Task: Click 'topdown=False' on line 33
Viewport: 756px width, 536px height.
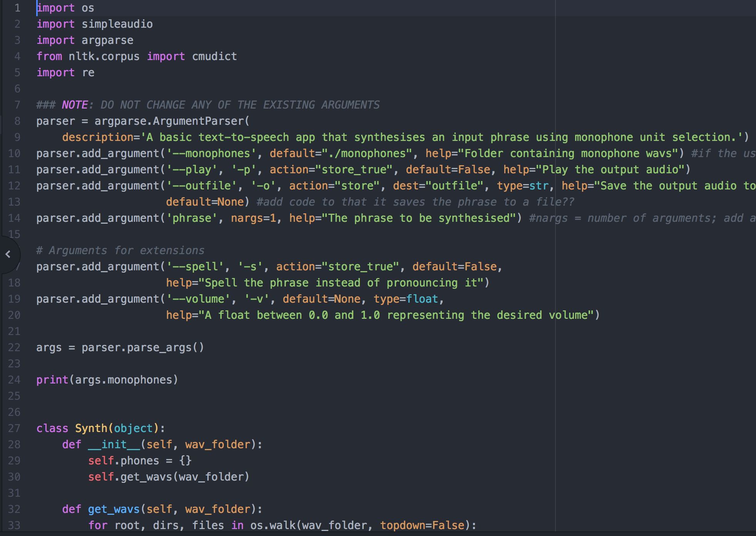Action: [422, 526]
